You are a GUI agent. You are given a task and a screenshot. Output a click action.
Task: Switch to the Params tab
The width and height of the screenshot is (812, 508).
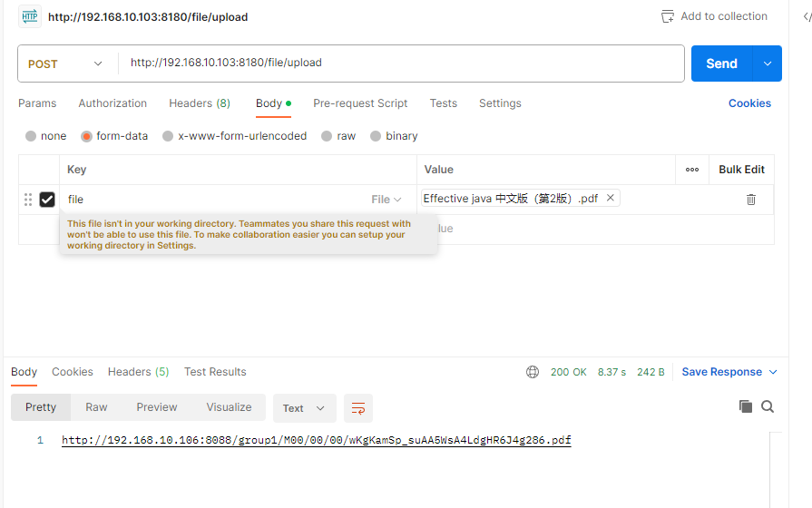pos(37,103)
